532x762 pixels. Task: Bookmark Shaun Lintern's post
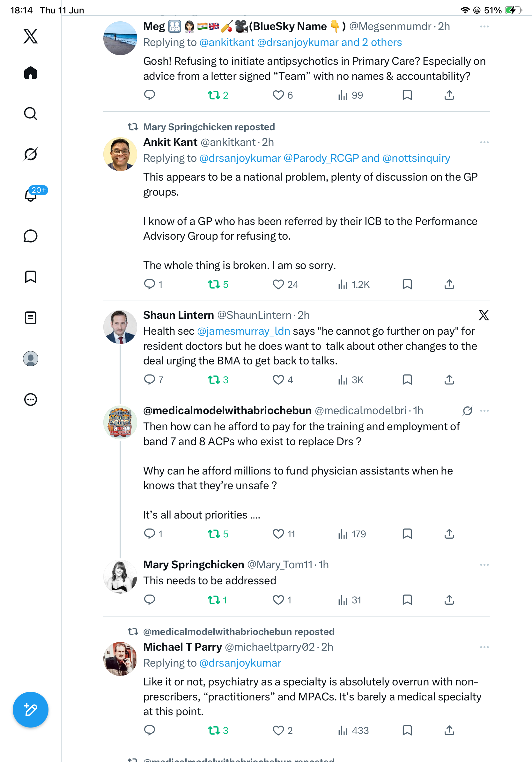tap(407, 380)
